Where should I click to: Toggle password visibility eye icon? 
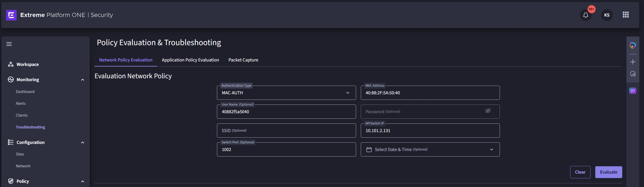tap(488, 111)
